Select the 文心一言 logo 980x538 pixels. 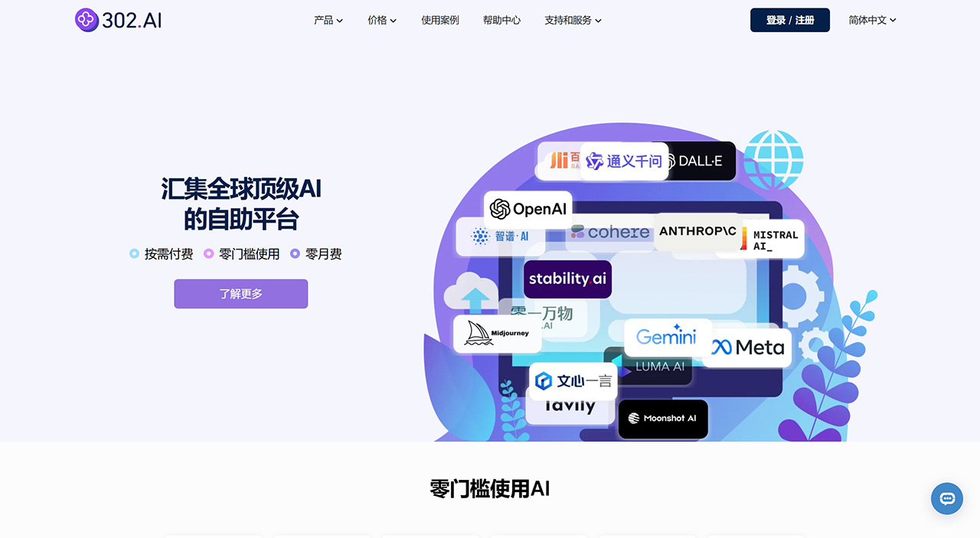point(573,380)
